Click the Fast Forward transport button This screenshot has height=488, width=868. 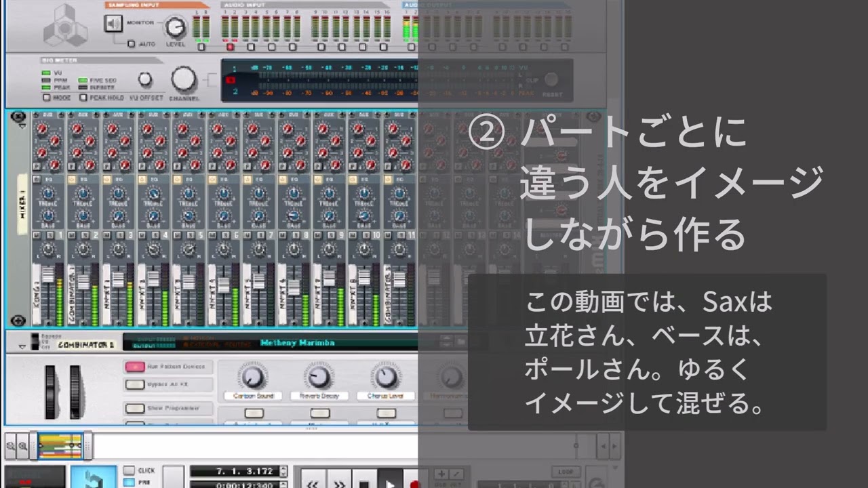pos(338,480)
